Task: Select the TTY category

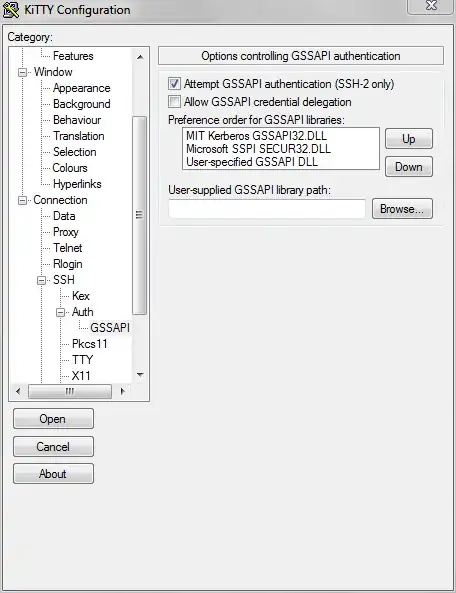Action: (x=82, y=360)
